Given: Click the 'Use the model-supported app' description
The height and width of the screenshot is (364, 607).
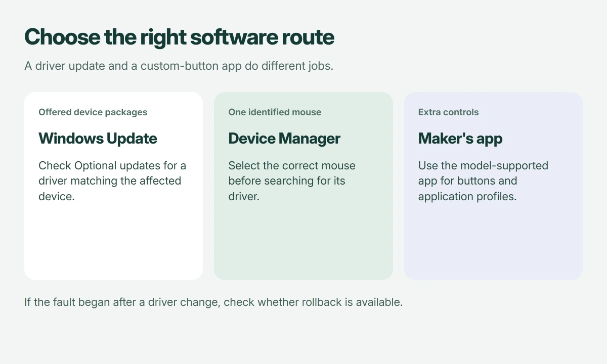Looking at the screenshot, I should click(483, 181).
